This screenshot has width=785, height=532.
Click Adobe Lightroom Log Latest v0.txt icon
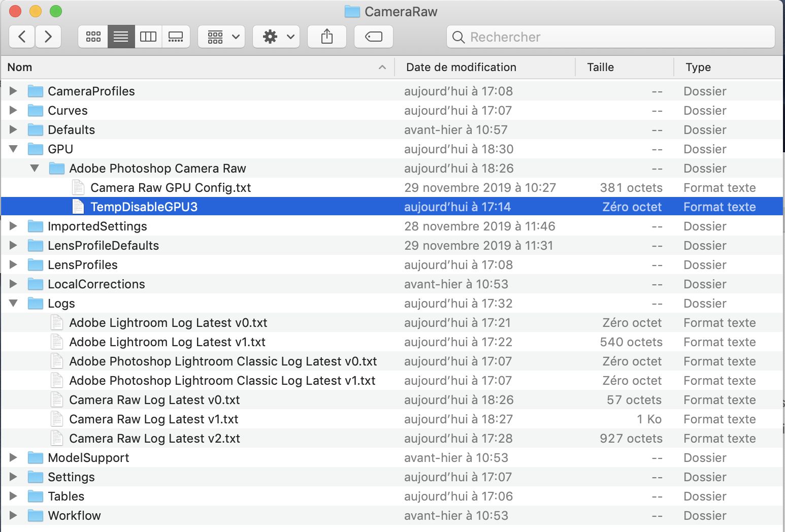[x=56, y=322]
